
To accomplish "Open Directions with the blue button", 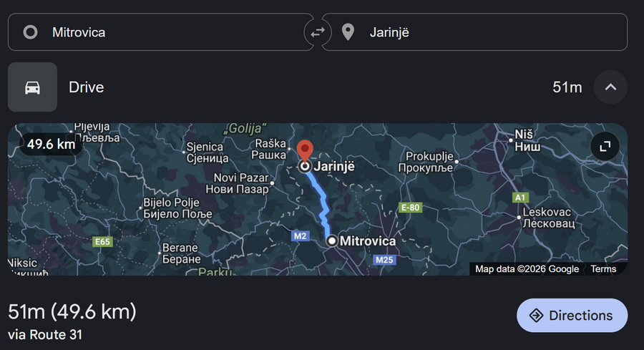I will coord(572,316).
